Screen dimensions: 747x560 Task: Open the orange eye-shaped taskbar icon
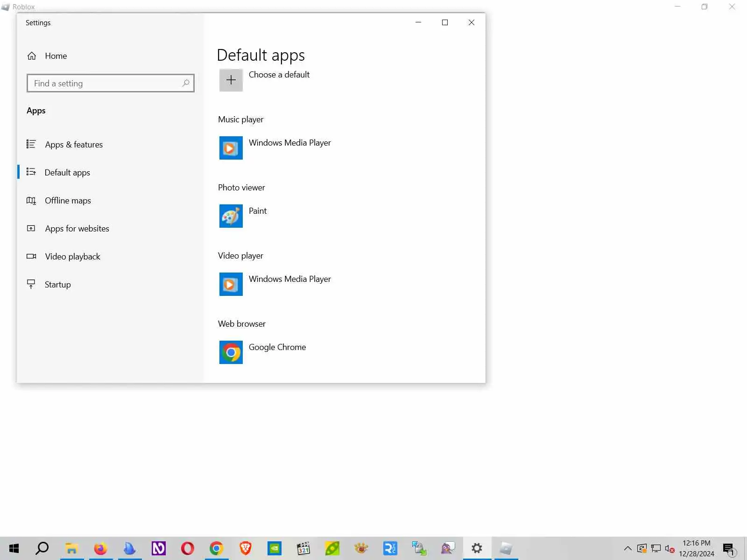(x=361, y=548)
